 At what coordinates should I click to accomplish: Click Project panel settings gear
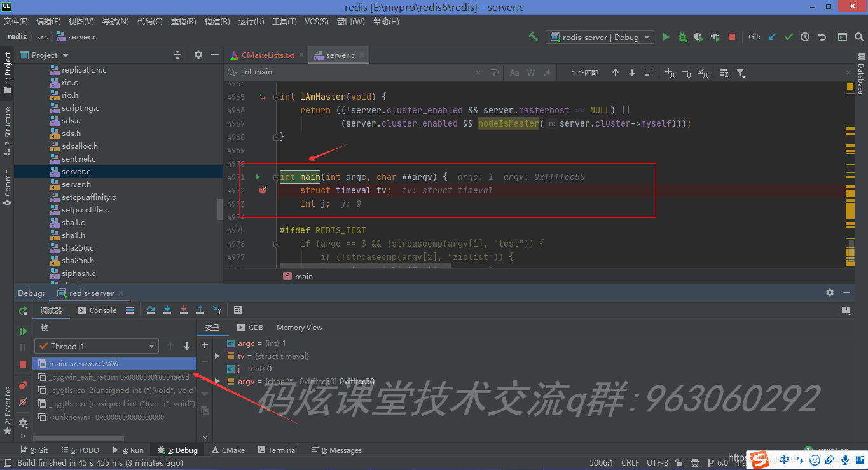tap(198, 55)
